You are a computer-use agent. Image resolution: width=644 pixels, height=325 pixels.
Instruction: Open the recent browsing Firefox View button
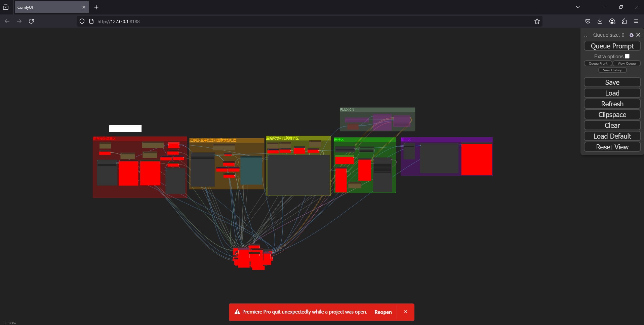(6, 7)
